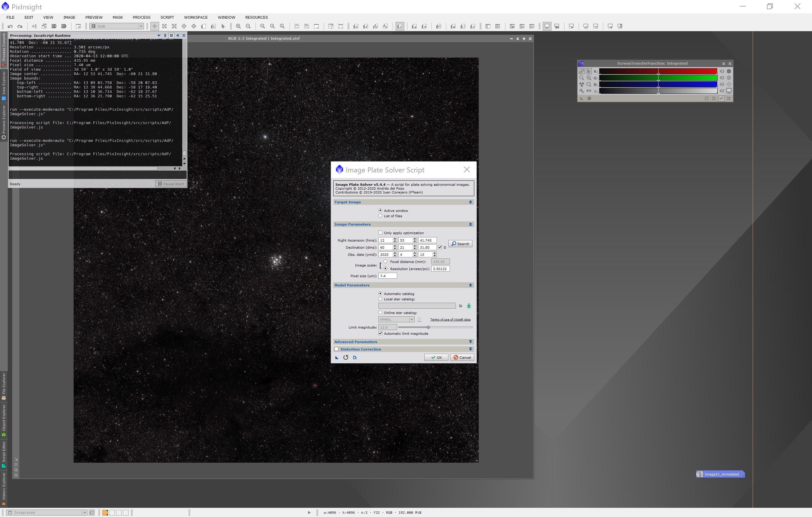Uncheck the Automatic limit magnitude checkbox
812x517 pixels.
(380, 333)
